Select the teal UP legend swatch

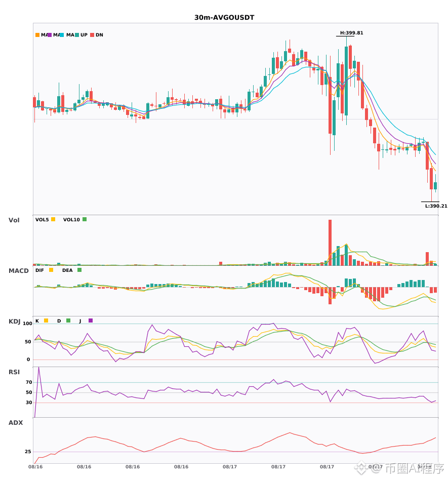point(77,35)
